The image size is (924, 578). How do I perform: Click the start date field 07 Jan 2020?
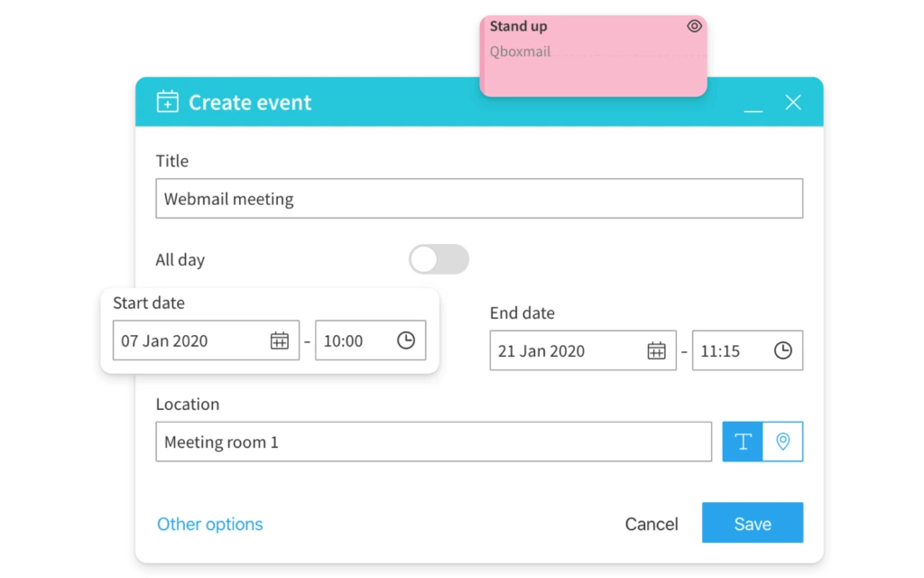[189, 340]
